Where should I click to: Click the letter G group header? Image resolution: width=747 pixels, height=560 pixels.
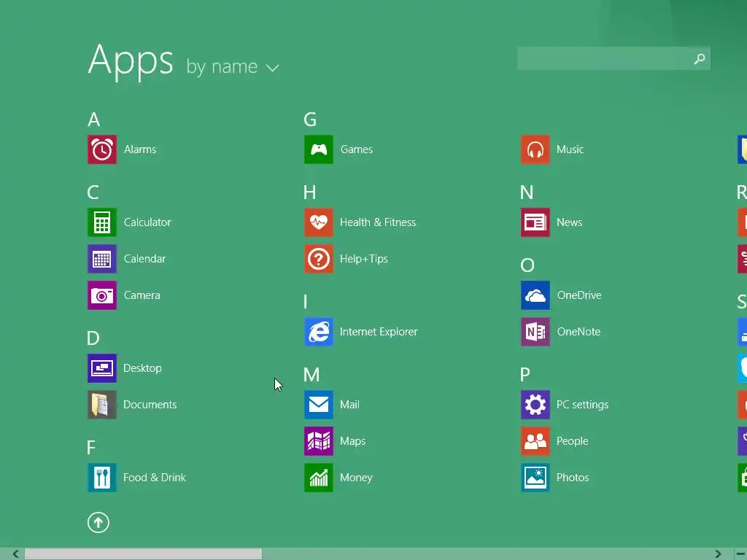click(x=310, y=120)
